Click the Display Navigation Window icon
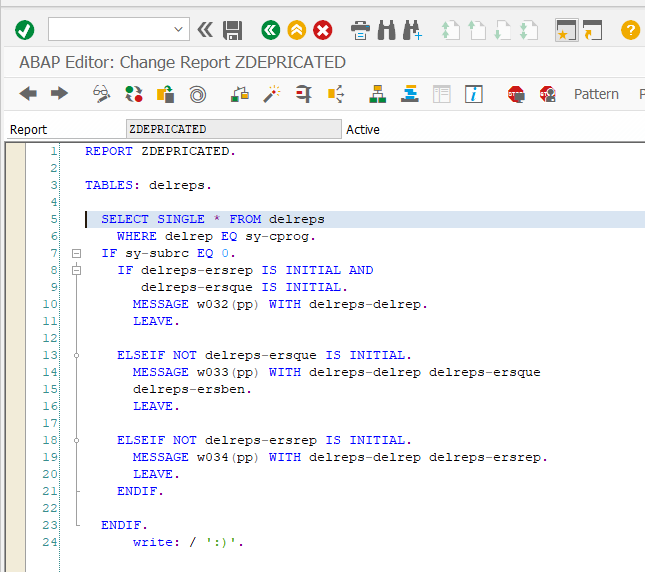Viewport: 645px width, 572px height. [x=410, y=94]
